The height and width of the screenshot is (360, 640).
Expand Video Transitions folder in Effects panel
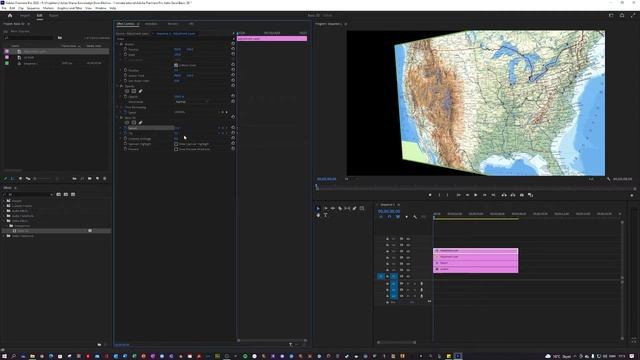click(x=4, y=236)
